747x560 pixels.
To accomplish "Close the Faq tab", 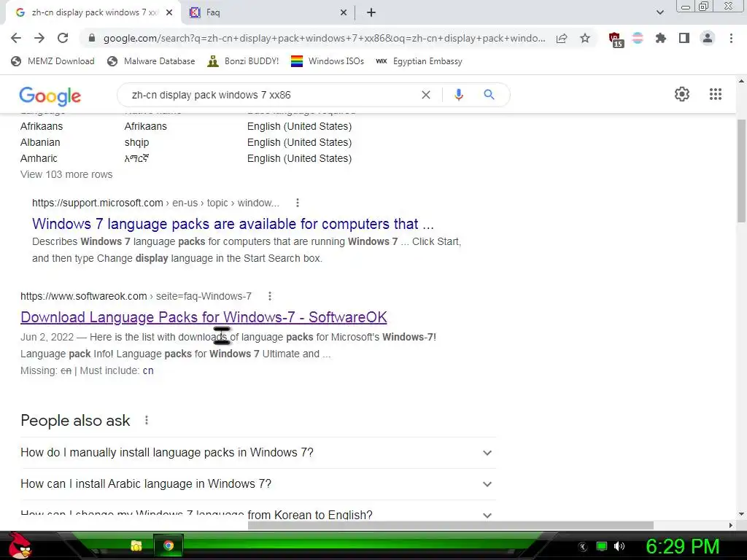I will point(343,12).
